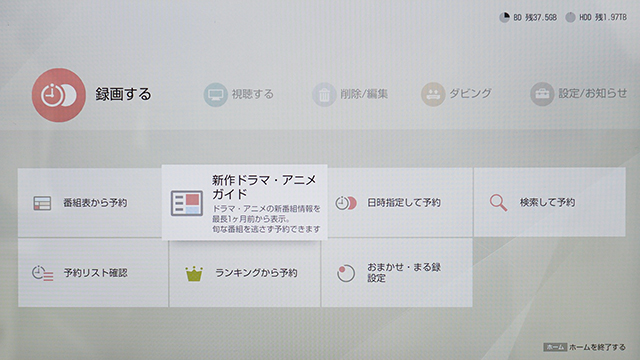
Task: Select the red 録画する clock icon
Action: [x=59, y=95]
